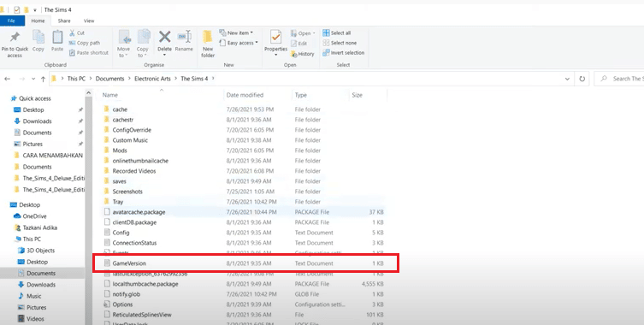Sort by the Type column
Screen dimensions: 644x325
pyautogui.click(x=301, y=95)
